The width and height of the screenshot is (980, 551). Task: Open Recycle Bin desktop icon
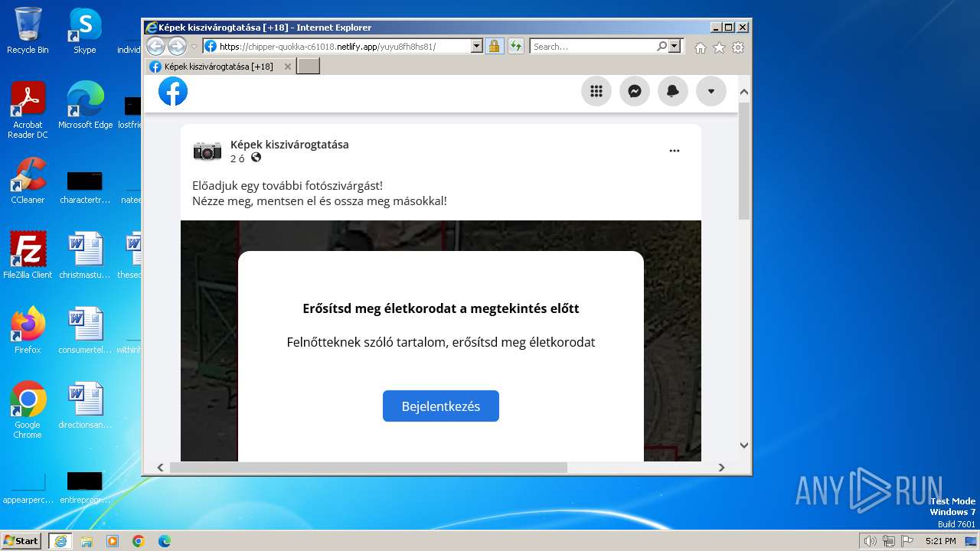pos(28,30)
